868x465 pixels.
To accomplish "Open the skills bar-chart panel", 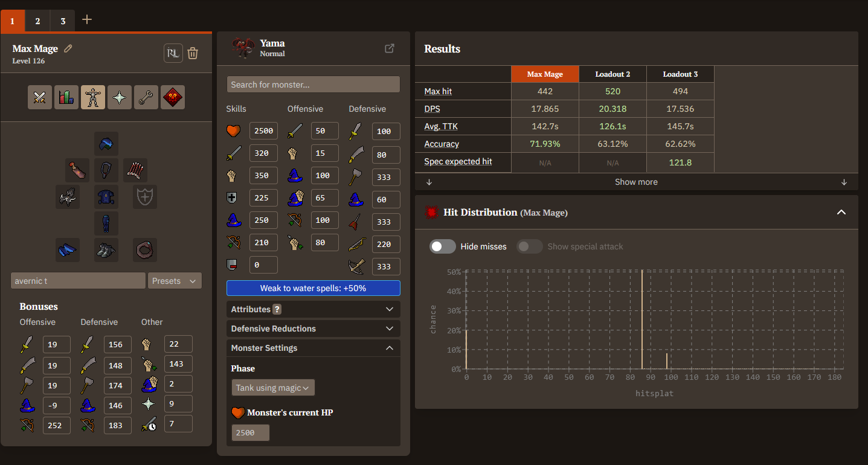I will pyautogui.click(x=66, y=97).
